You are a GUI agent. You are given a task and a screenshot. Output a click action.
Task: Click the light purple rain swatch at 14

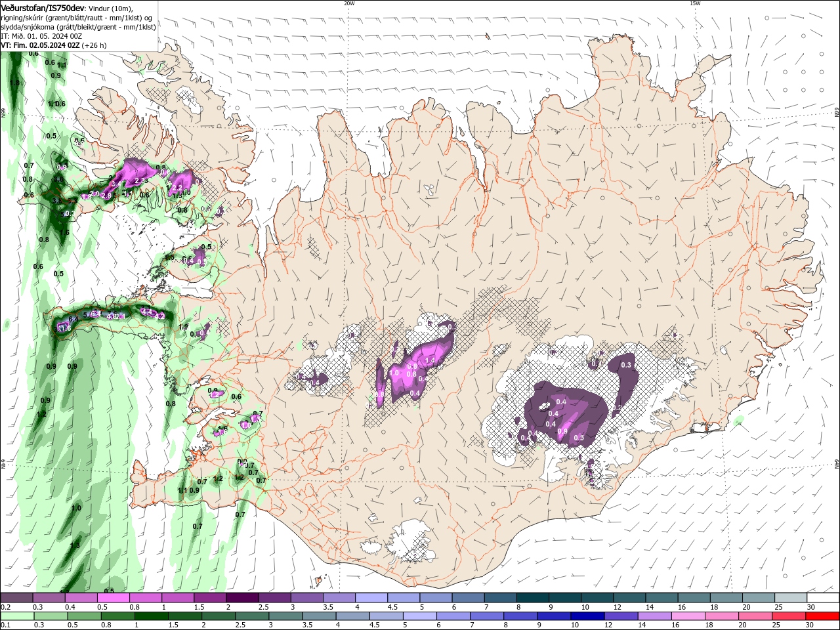pos(654,616)
